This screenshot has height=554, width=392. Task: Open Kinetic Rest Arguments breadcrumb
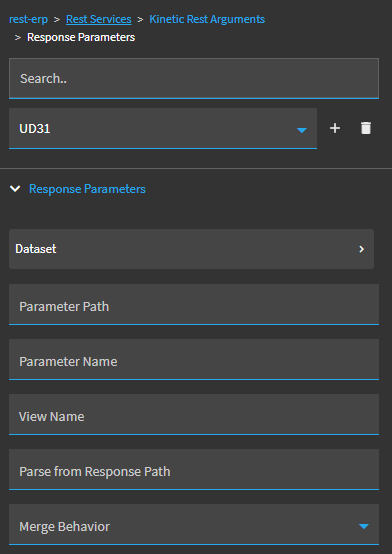tap(207, 19)
